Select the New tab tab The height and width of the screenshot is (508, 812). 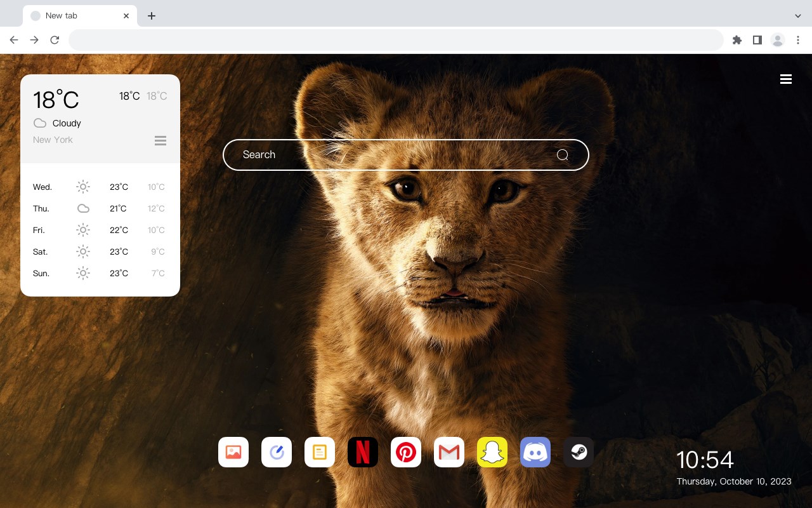pyautogui.click(x=80, y=16)
